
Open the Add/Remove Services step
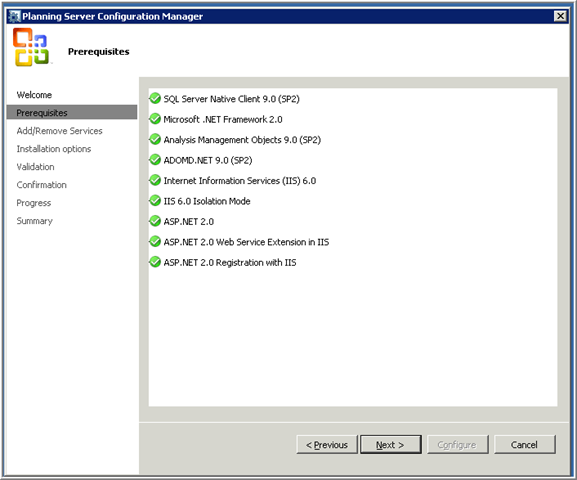[59, 131]
